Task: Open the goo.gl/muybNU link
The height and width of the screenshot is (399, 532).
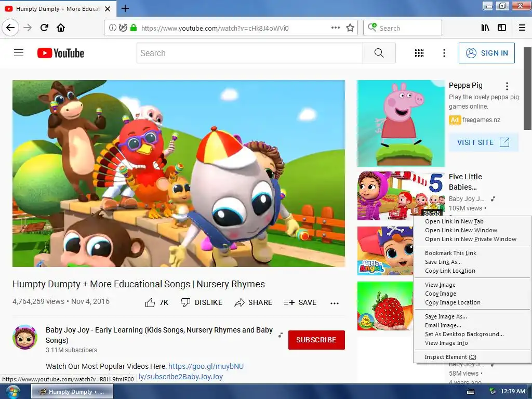Action: tap(206, 366)
